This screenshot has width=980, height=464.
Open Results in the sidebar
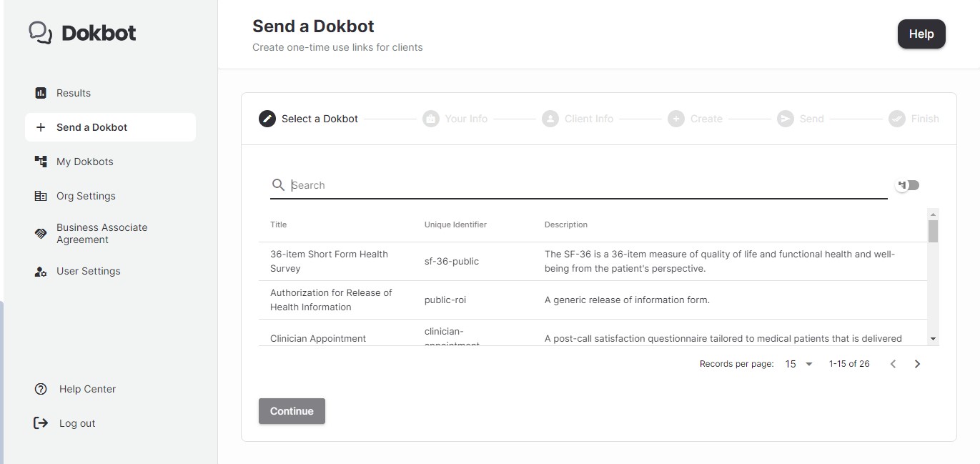[110, 93]
